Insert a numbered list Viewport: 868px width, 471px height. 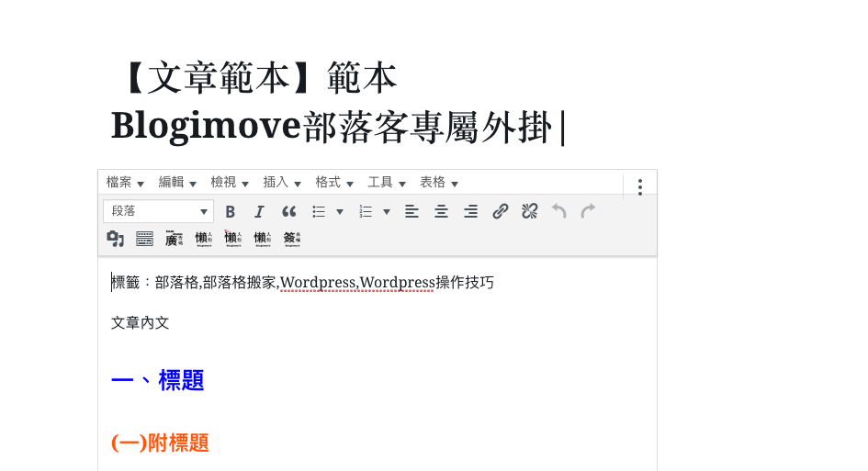366,211
